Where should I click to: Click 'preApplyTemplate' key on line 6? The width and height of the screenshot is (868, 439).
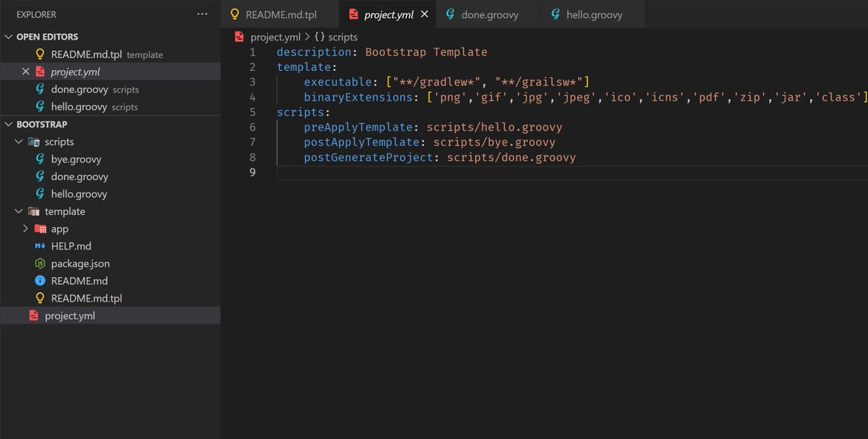pos(358,127)
